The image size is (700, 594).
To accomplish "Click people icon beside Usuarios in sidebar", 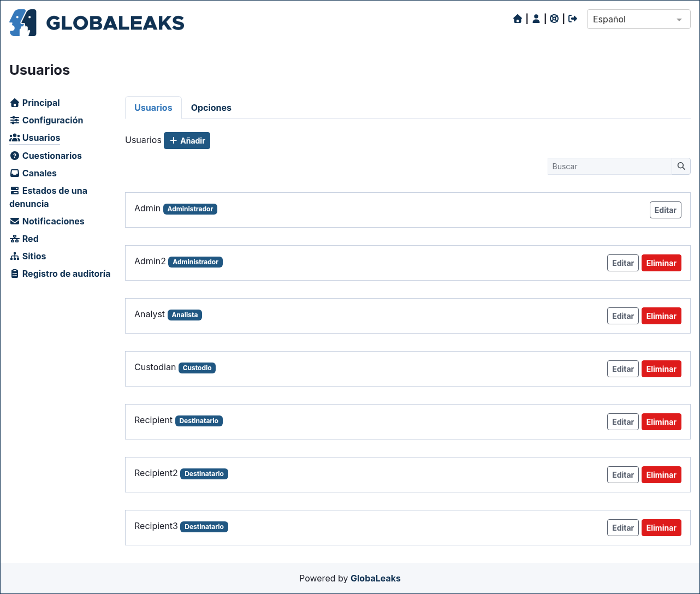I will [x=15, y=138].
